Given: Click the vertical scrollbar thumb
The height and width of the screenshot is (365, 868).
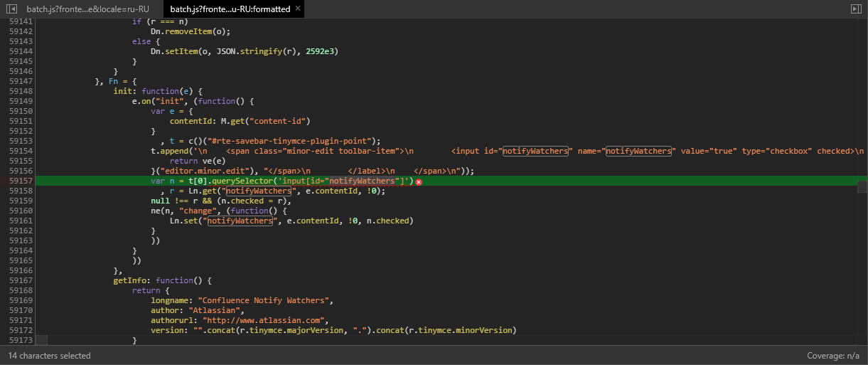Looking at the screenshot, I should pyautogui.click(x=862, y=186).
